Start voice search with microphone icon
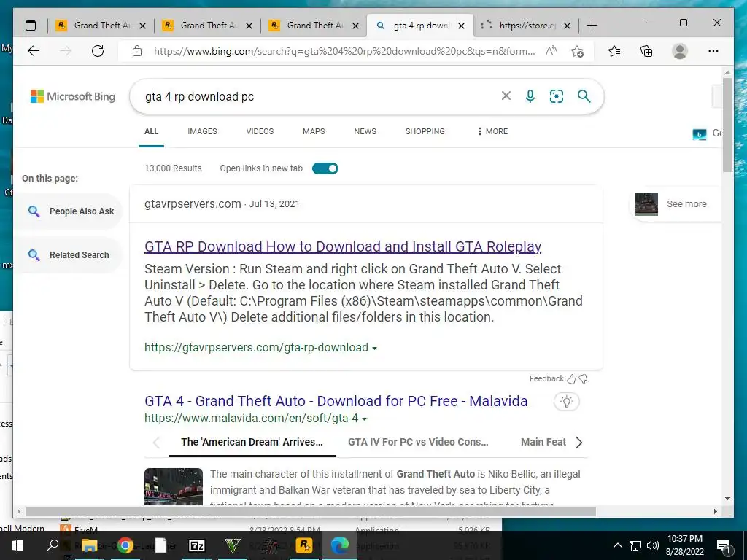The image size is (747, 560). pos(530,96)
